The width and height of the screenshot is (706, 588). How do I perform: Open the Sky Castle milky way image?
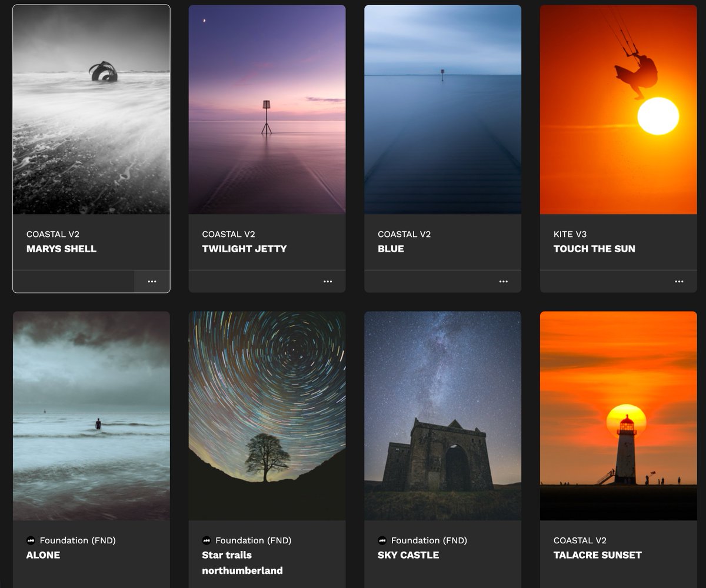pyautogui.click(x=443, y=416)
